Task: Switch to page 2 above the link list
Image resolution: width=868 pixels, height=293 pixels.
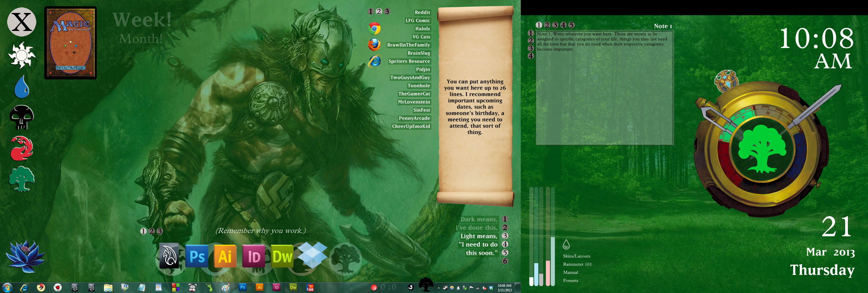Action: click(379, 11)
